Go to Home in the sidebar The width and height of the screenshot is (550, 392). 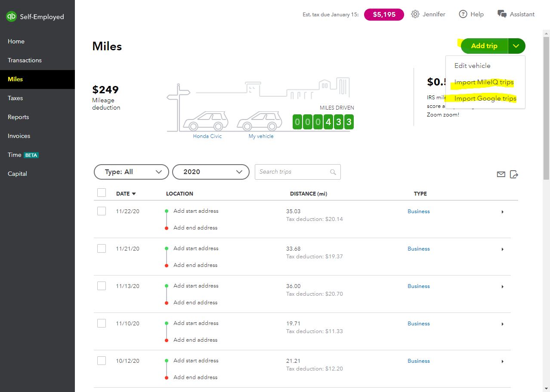(37, 41)
